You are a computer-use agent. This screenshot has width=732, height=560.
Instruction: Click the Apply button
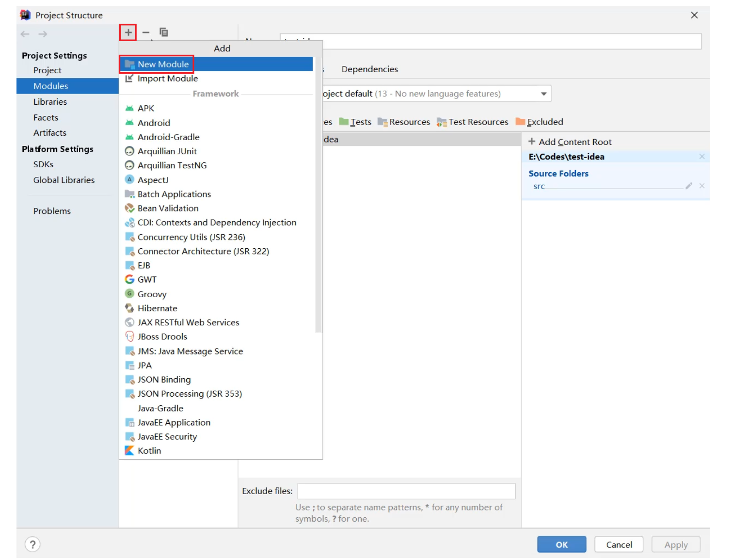[x=676, y=544]
